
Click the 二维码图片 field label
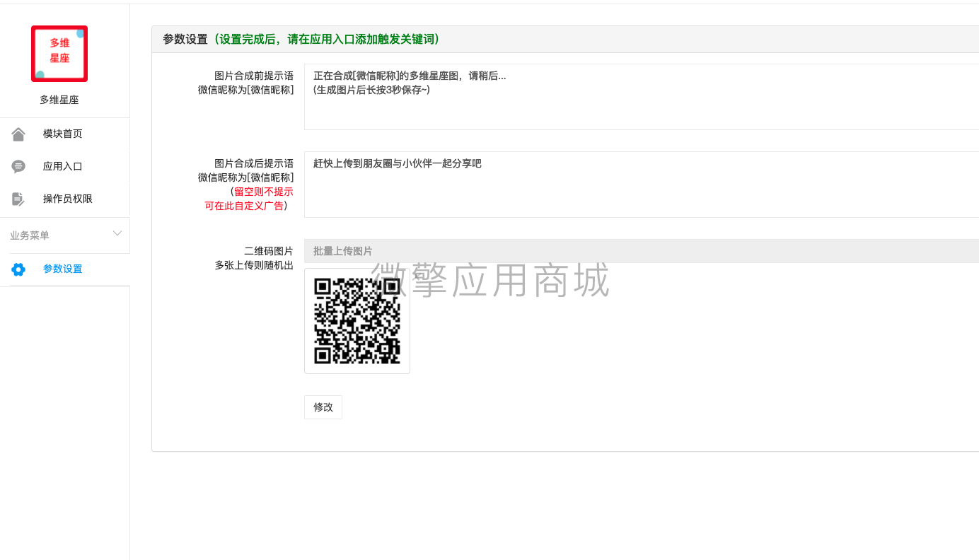click(269, 251)
